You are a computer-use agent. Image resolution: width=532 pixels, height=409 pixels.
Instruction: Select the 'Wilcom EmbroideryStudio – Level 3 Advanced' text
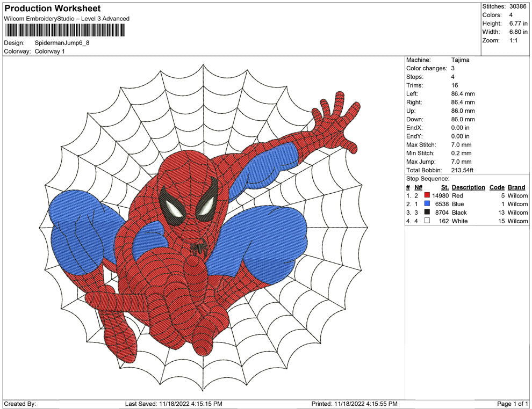[67, 19]
